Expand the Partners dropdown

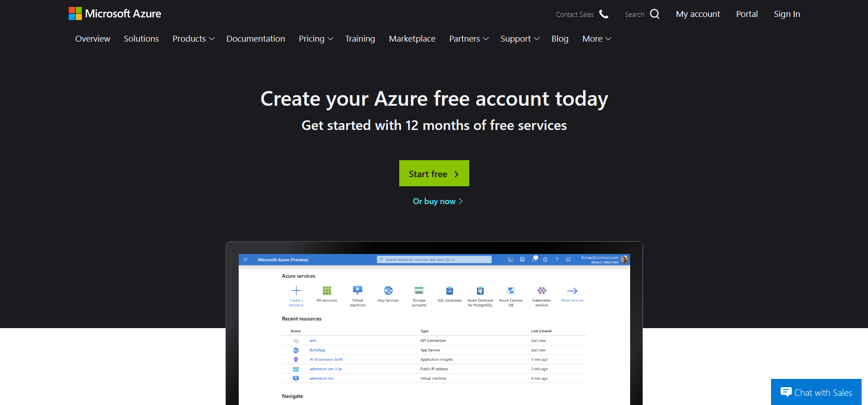tap(469, 39)
